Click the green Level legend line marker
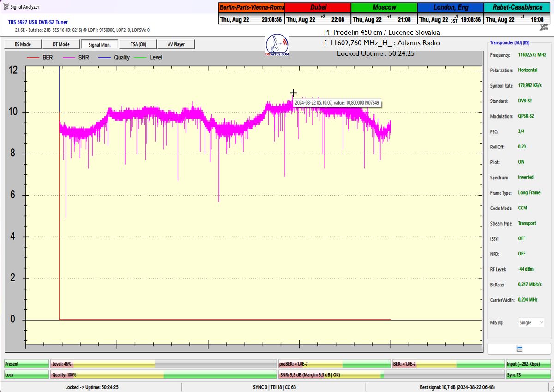554x392 pixels. pos(140,58)
